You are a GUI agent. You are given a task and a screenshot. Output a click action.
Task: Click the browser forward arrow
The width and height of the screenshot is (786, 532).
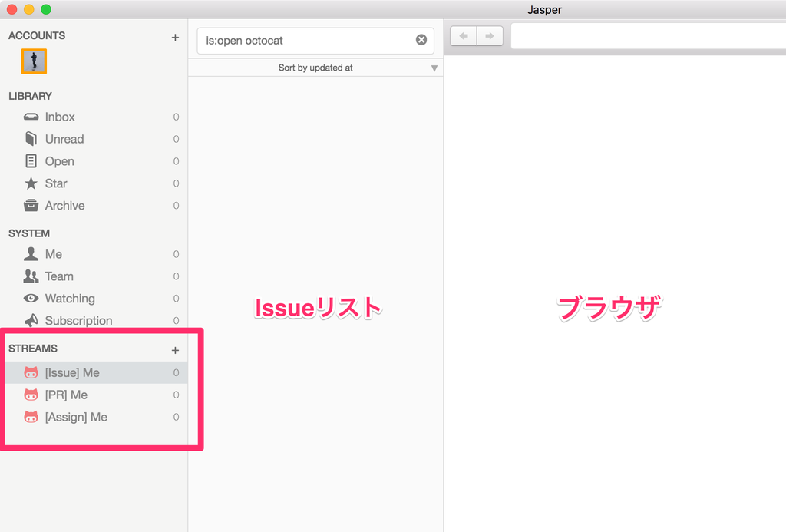click(490, 35)
